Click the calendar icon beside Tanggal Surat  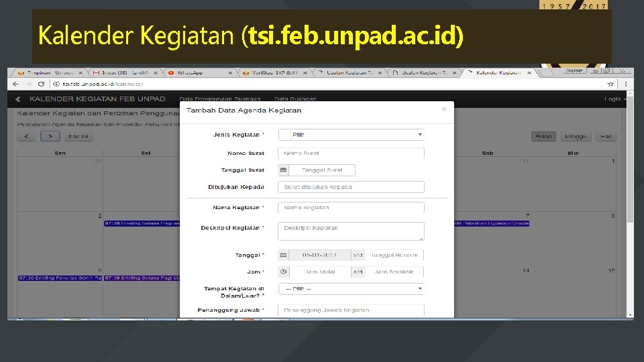pyautogui.click(x=283, y=170)
